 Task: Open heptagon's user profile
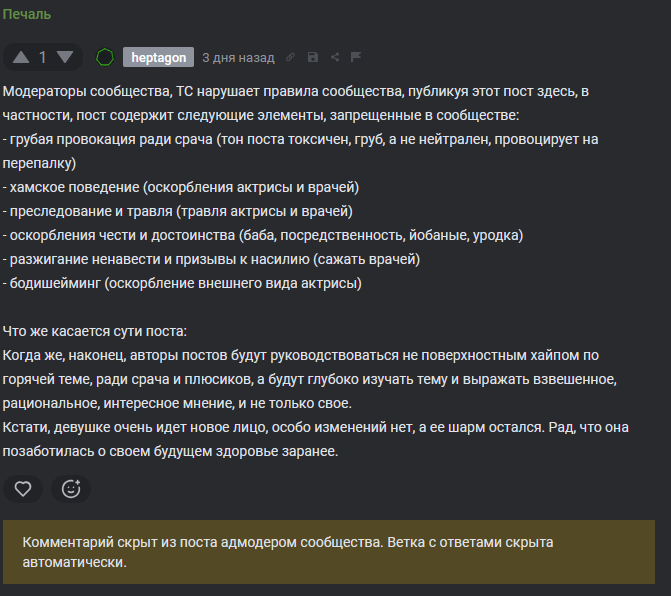[x=158, y=58]
